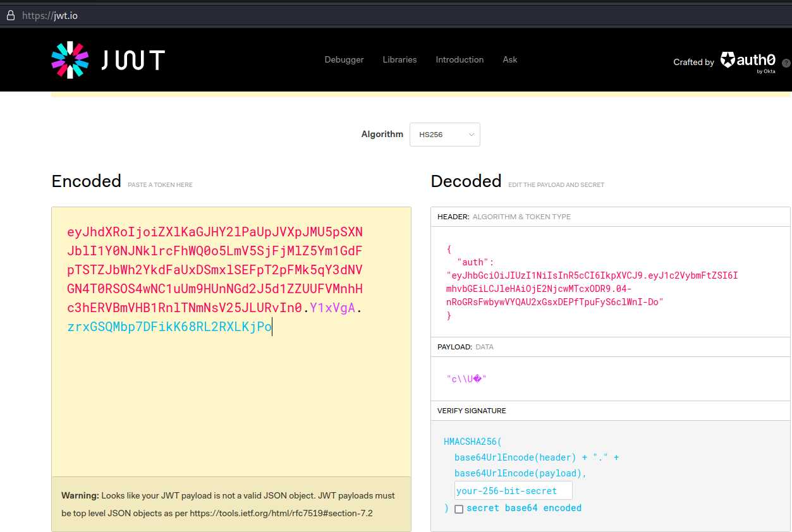Click into the Encoded token text area
Image resolution: width=792 pixels, height=532 pixels.
pos(231,404)
